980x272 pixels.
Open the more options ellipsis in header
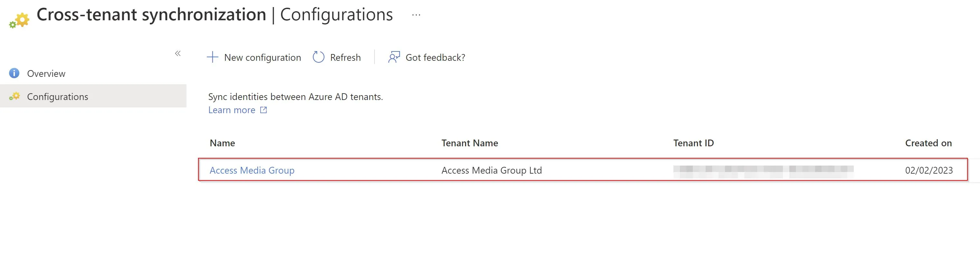click(416, 15)
